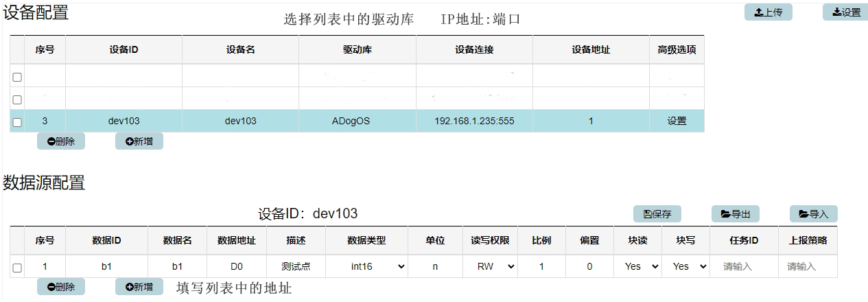Check the box for device dev103
Image resolution: width=868 pixels, height=302 pixels.
coord(17,122)
